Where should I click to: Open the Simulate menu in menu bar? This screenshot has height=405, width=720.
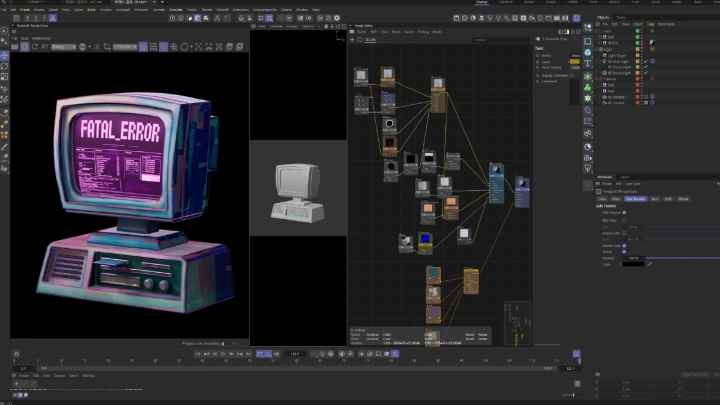pos(176,9)
